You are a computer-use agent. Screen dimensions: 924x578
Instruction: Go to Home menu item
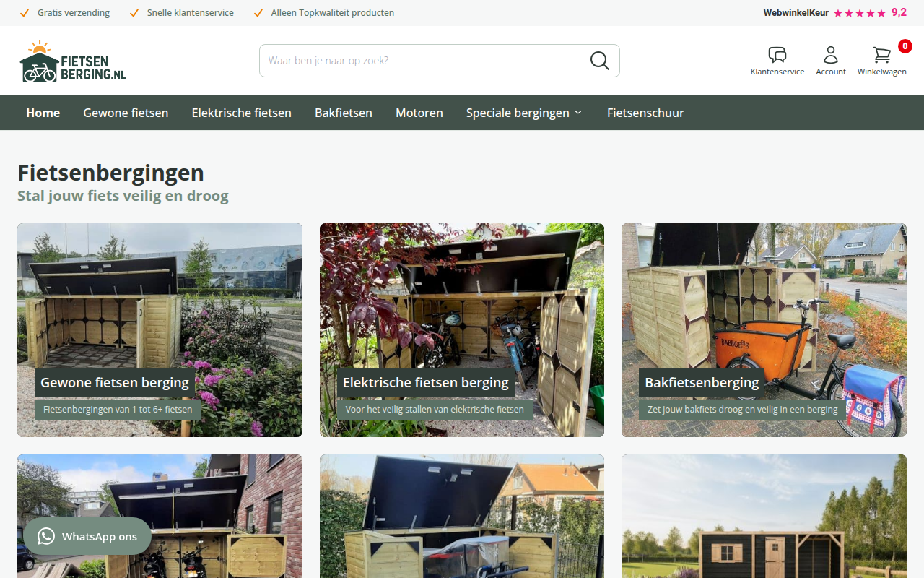coord(43,113)
